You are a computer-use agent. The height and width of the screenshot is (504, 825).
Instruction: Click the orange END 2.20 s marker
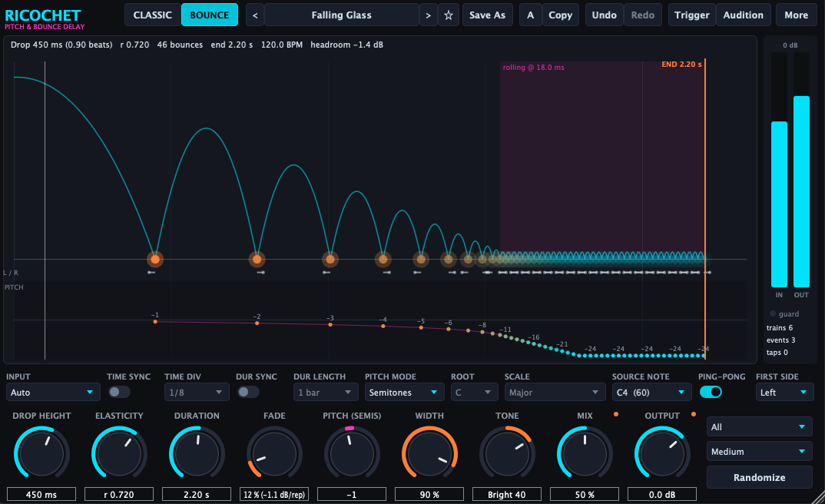pyautogui.click(x=681, y=65)
